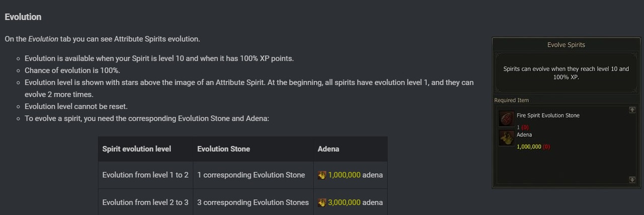This screenshot has height=215, width=644.
Task: Click the Evolution section heading
Action: tap(23, 17)
